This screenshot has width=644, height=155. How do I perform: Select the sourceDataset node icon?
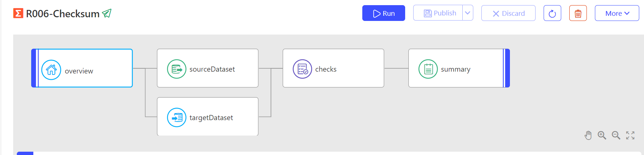pyautogui.click(x=177, y=69)
